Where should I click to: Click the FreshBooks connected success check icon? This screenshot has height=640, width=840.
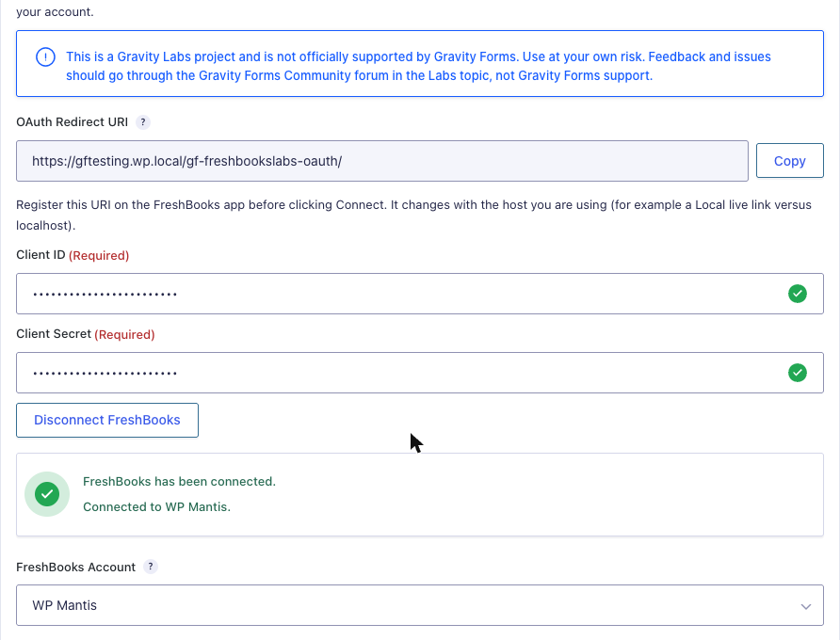tap(47, 494)
